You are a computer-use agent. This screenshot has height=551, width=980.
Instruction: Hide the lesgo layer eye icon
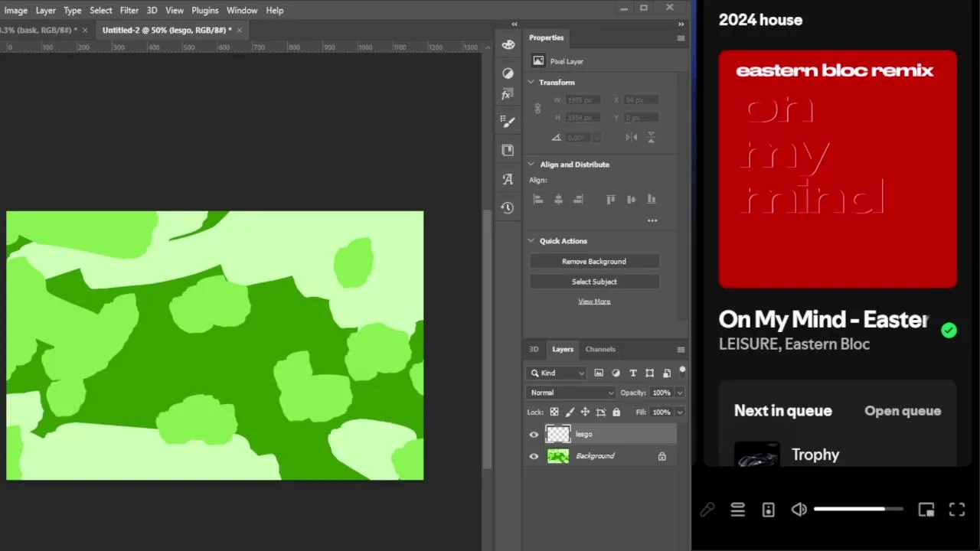point(534,435)
